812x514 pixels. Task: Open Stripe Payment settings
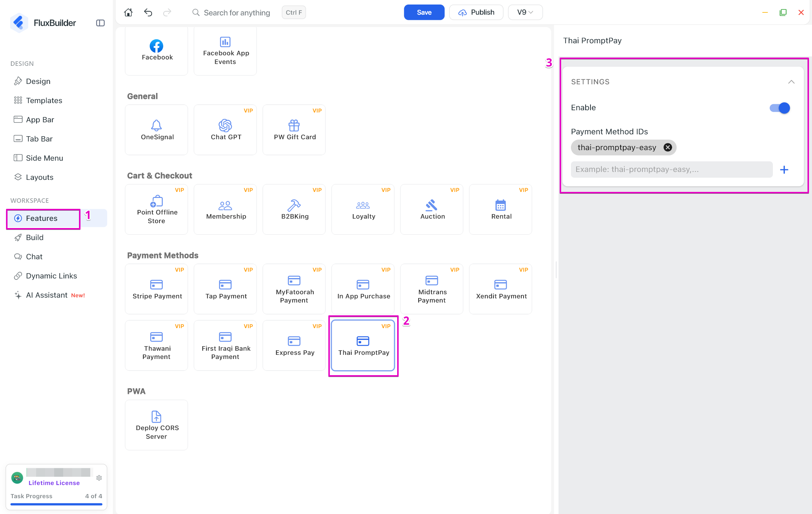pos(156,289)
